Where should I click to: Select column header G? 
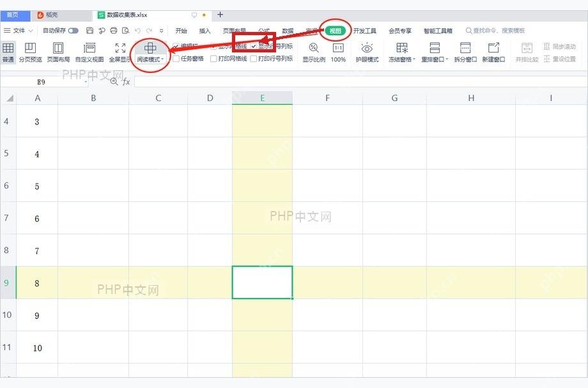[x=394, y=98]
